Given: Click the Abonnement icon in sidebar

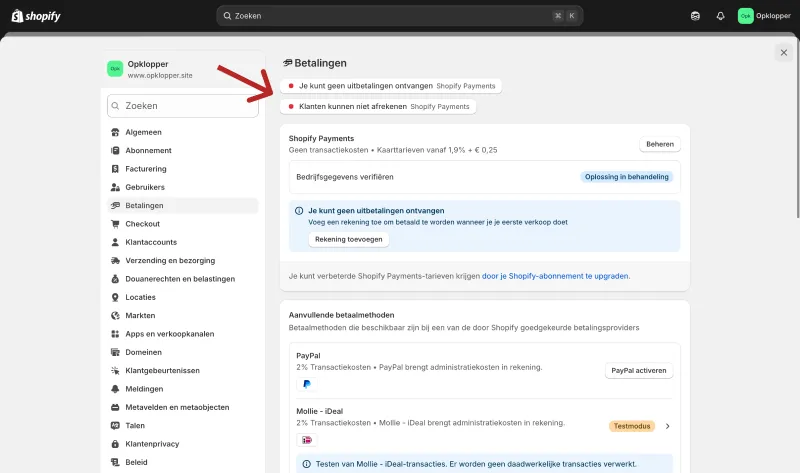Looking at the screenshot, I should pyautogui.click(x=115, y=151).
